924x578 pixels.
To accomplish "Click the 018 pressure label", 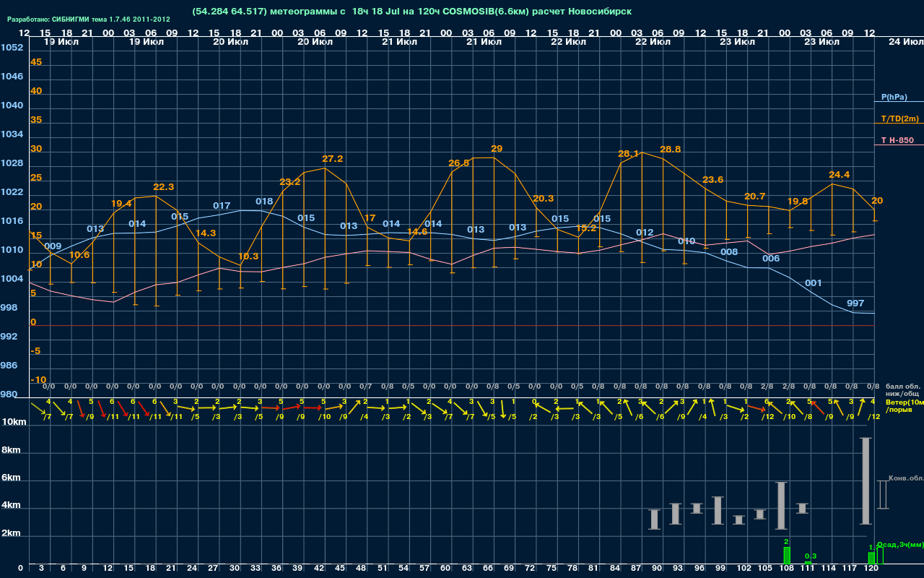I will coord(264,201).
